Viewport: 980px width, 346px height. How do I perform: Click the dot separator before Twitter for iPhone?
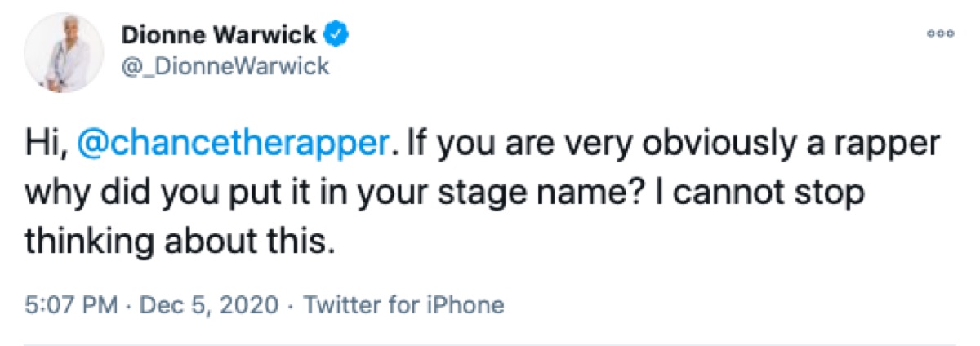click(x=290, y=306)
